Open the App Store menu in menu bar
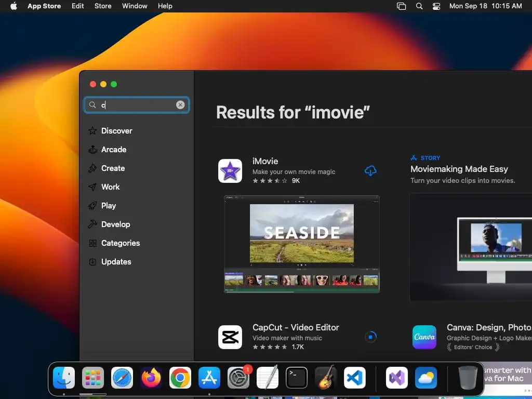 tap(44, 6)
